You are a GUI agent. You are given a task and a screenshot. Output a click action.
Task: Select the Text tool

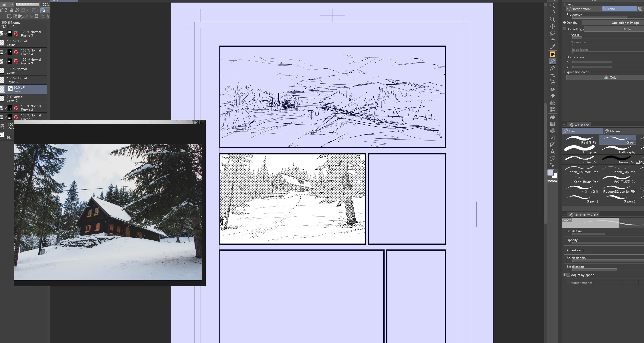coord(552,152)
